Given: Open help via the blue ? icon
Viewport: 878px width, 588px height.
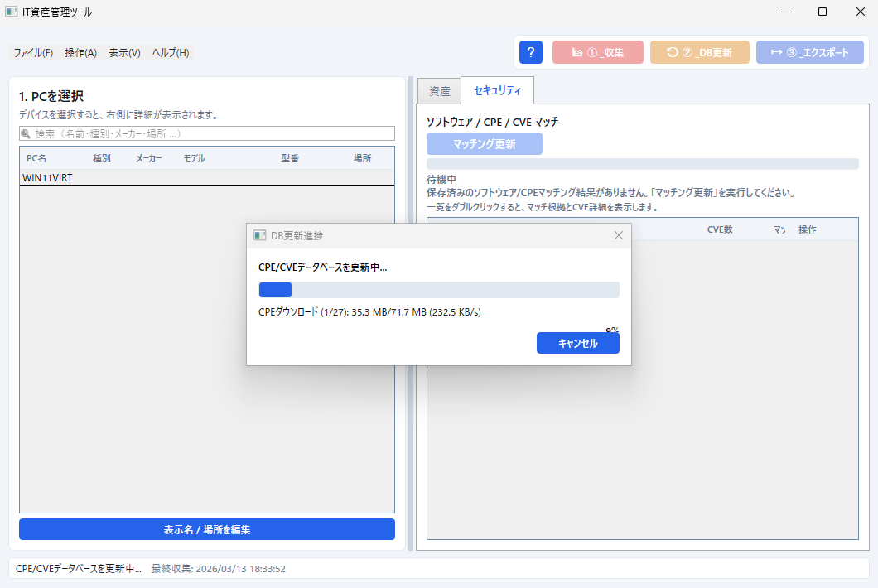Looking at the screenshot, I should click(530, 51).
